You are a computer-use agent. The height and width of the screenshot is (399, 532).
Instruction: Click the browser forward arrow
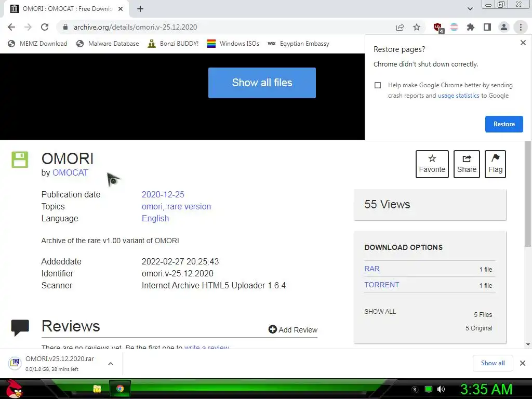(x=28, y=27)
